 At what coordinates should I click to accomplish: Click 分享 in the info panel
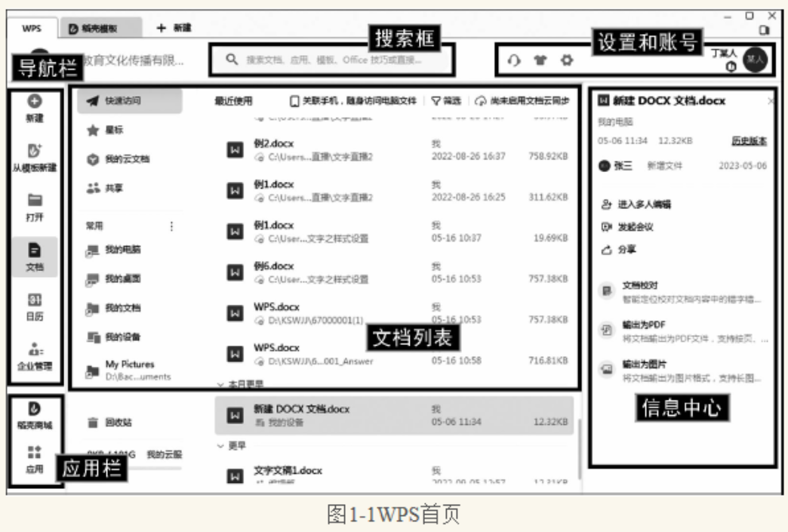pyautogui.click(x=619, y=250)
